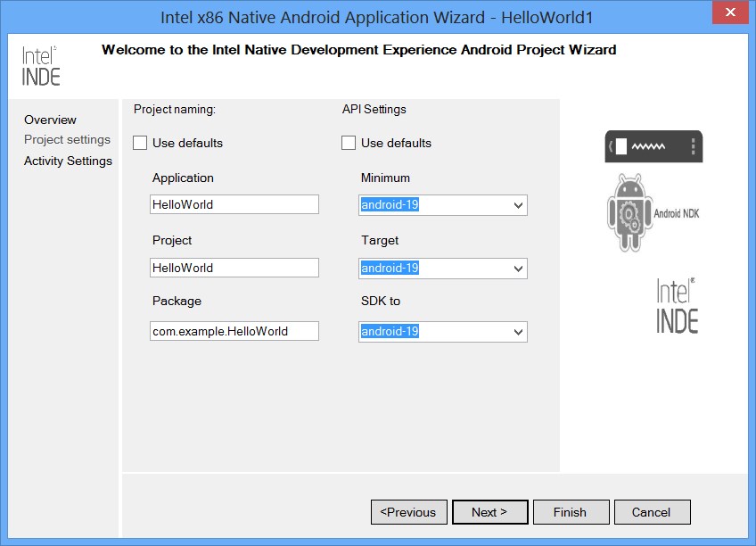Click the Application name text field

234,204
